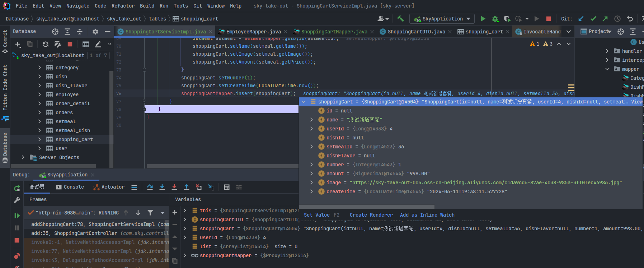
Task: Expand the createTime field in popup
Action: (311, 191)
